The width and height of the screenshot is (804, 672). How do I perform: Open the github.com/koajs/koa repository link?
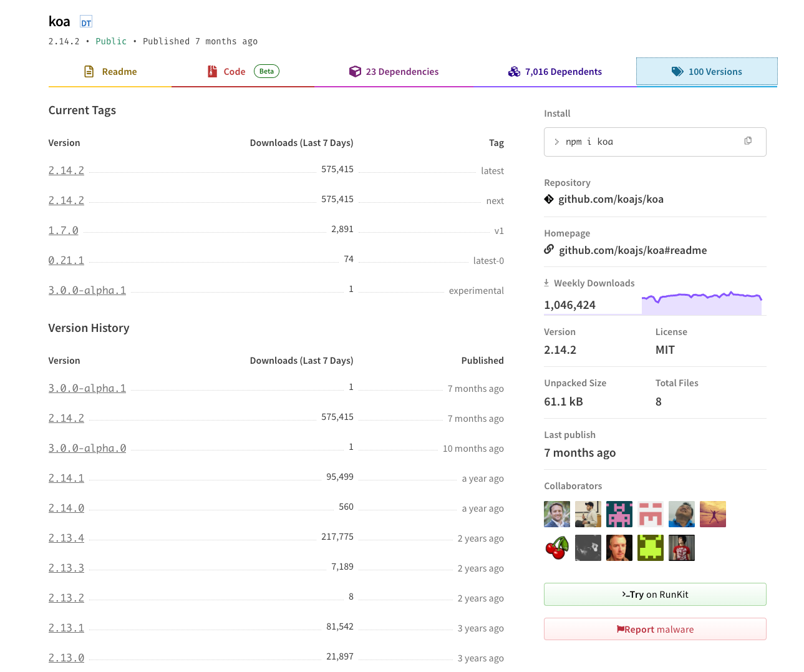[x=611, y=199]
